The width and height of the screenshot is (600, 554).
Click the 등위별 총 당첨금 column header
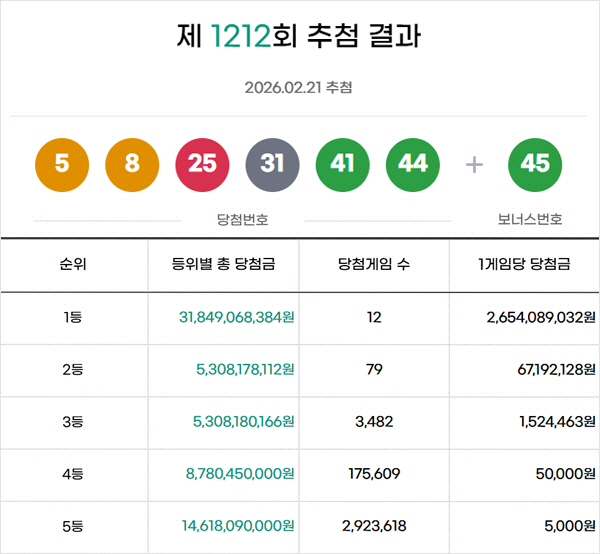[224, 265]
